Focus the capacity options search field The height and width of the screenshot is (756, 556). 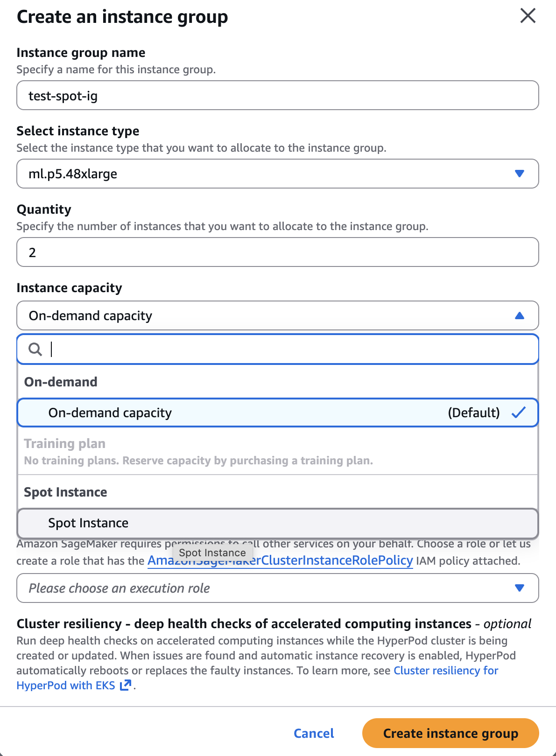(x=289, y=349)
